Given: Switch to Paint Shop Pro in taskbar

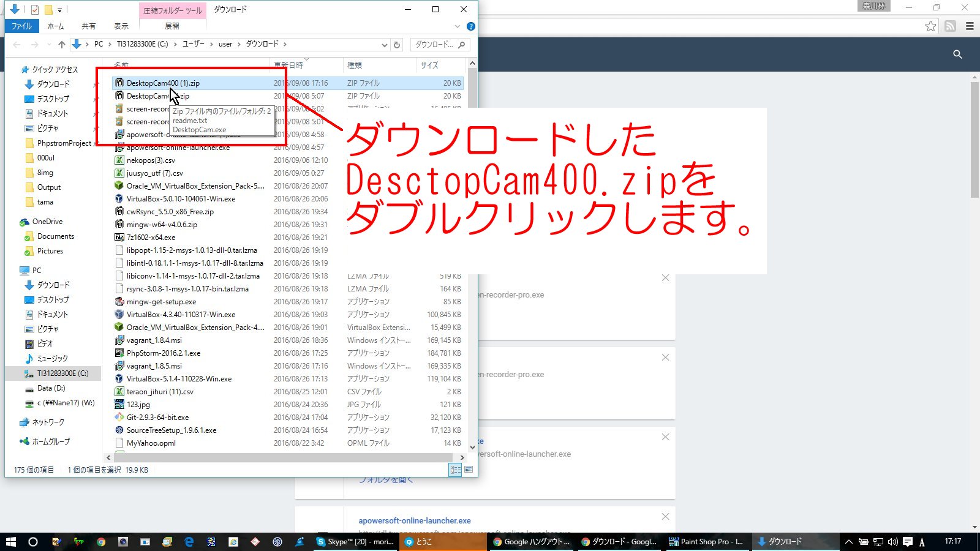Looking at the screenshot, I should (706, 542).
